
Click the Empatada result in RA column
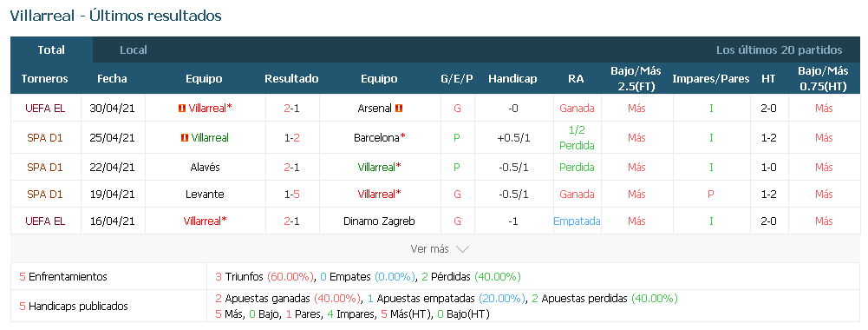577,221
